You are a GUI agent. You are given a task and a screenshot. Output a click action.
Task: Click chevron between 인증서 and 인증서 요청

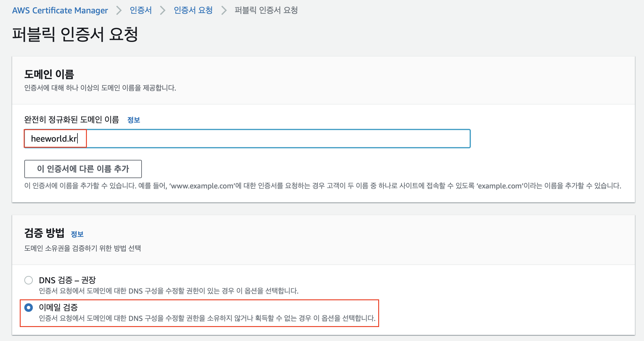tap(163, 11)
